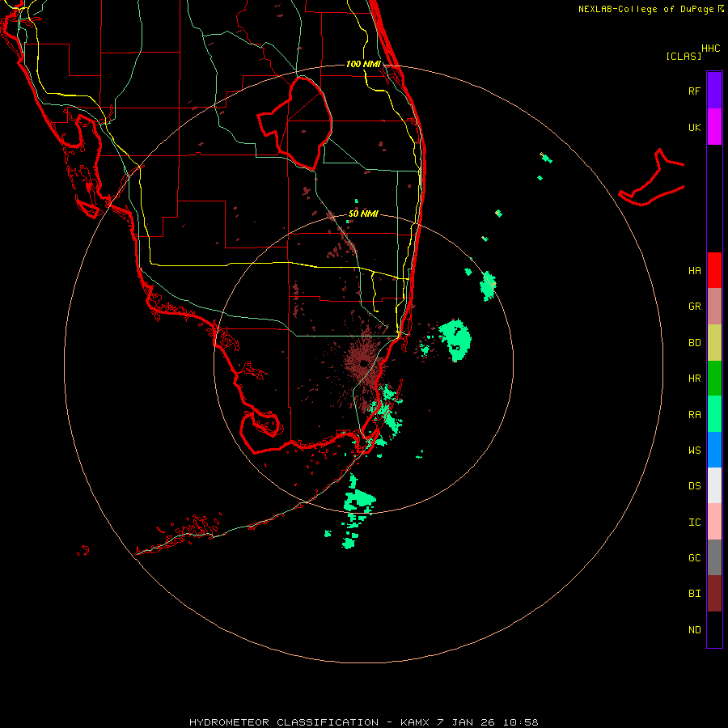Click the DS legend label
Viewport: 728px width, 728px height.
tap(694, 486)
